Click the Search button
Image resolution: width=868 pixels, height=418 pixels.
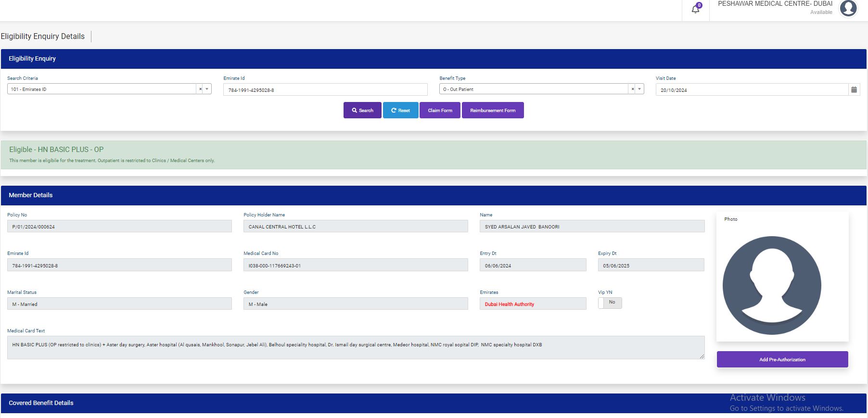pyautogui.click(x=362, y=110)
